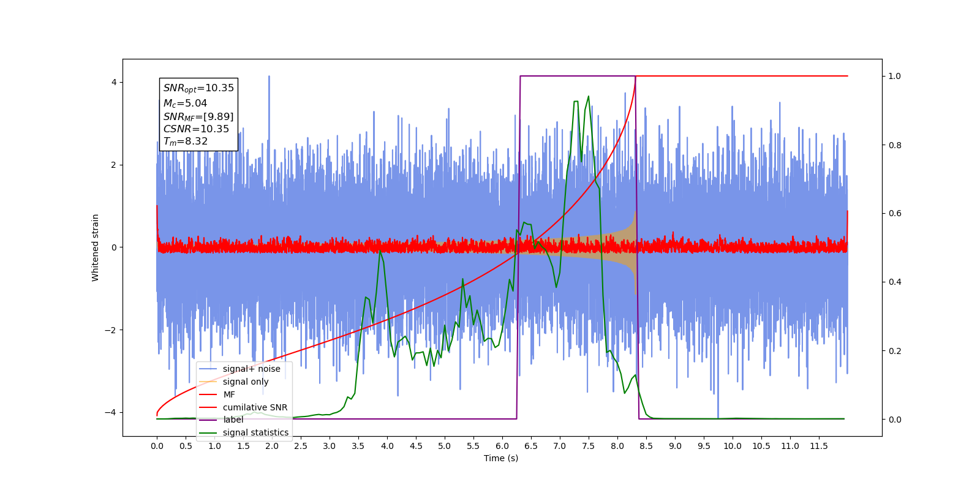This screenshot has height=490, width=980.
Task: Click the 6.5 tick on time axis
Action: [531, 446]
